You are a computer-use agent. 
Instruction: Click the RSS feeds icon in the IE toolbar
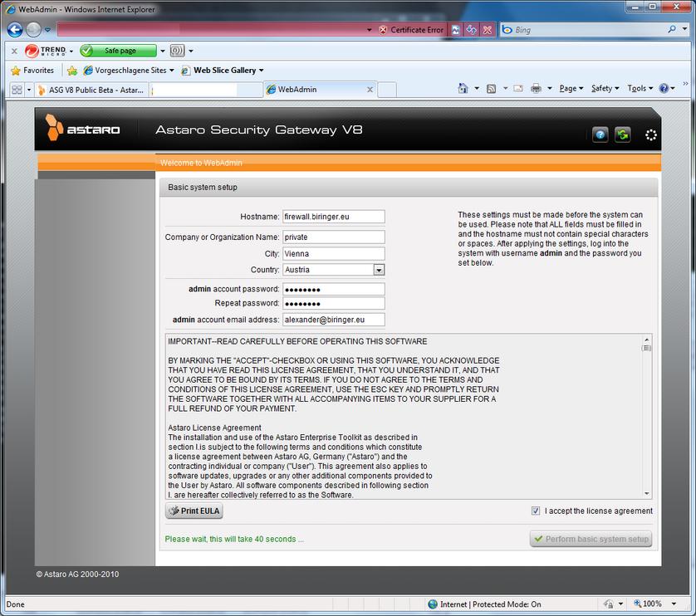coord(492,89)
